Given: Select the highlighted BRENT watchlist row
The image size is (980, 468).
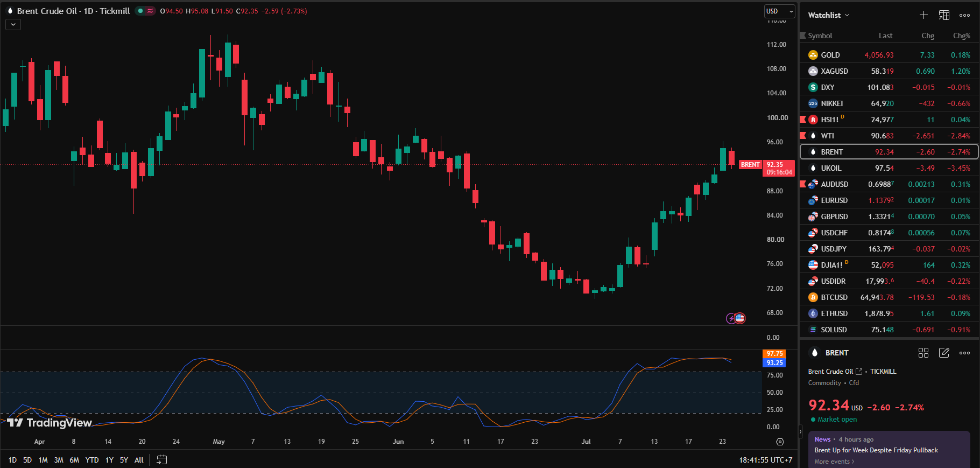Looking at the screenshot, I should (889, 152).
